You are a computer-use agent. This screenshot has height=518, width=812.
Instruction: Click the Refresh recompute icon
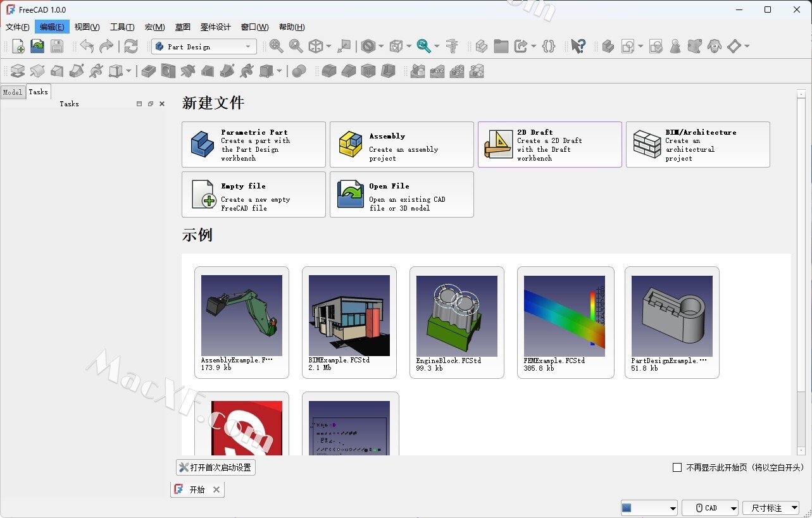131,46
